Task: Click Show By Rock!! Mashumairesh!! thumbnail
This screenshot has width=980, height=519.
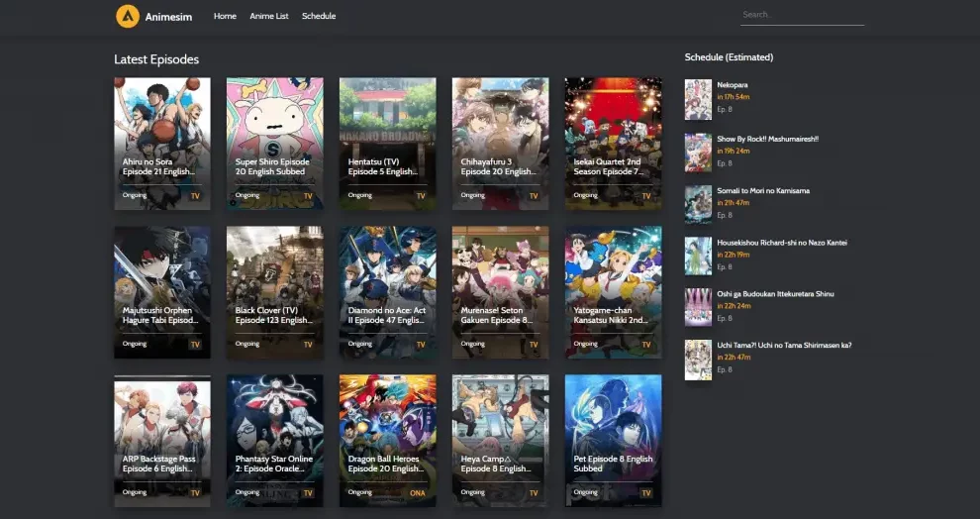Action: coord(698,153)
